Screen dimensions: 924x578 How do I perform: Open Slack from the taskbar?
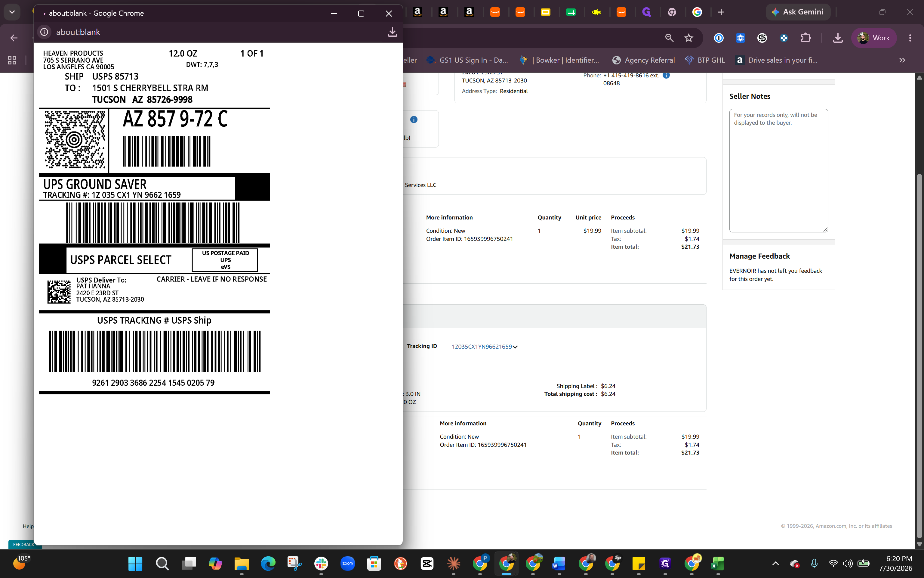(x=321, y=563)
